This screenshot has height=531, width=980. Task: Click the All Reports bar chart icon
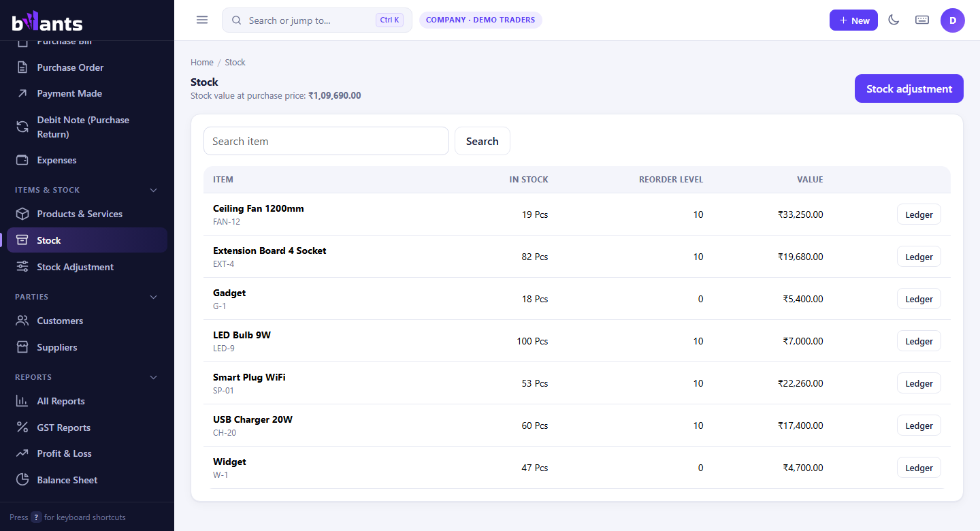(x=22, y=401)
